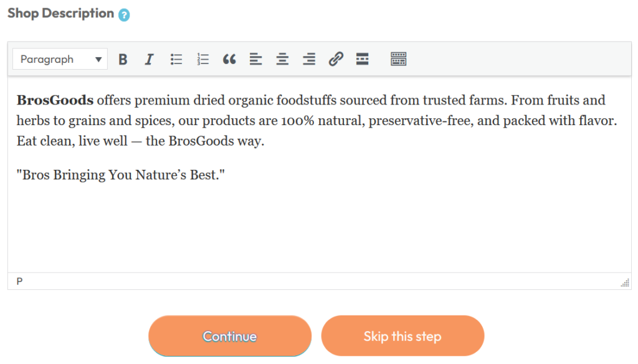Image resolution: width=638 pixels, height=364 pixels.
Task: Align text to the right
Action: coord(309,60)
